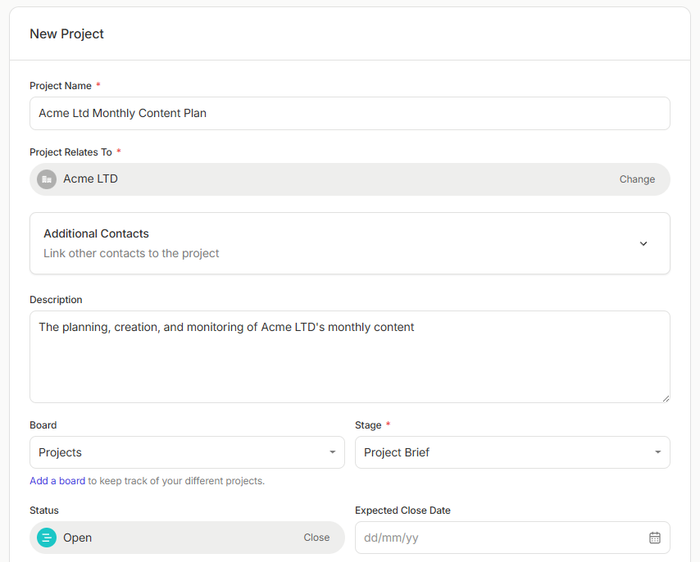The height and width of the screenshot is (562, 700).
Task: Click the Expected Close Date label
Action: point(402,510)
